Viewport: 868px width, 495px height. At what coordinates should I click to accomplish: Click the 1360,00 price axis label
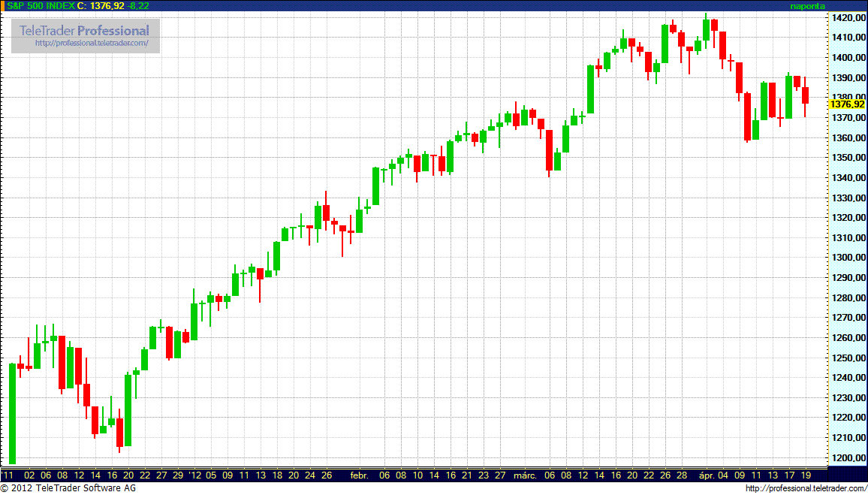tap(848, 138)
